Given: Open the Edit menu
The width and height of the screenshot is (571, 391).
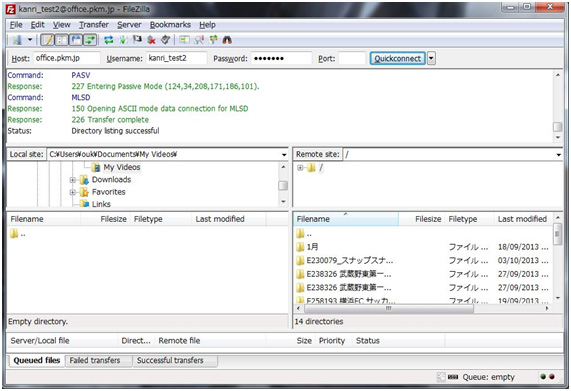Looking at the screenshot, I should coord(38,25).
